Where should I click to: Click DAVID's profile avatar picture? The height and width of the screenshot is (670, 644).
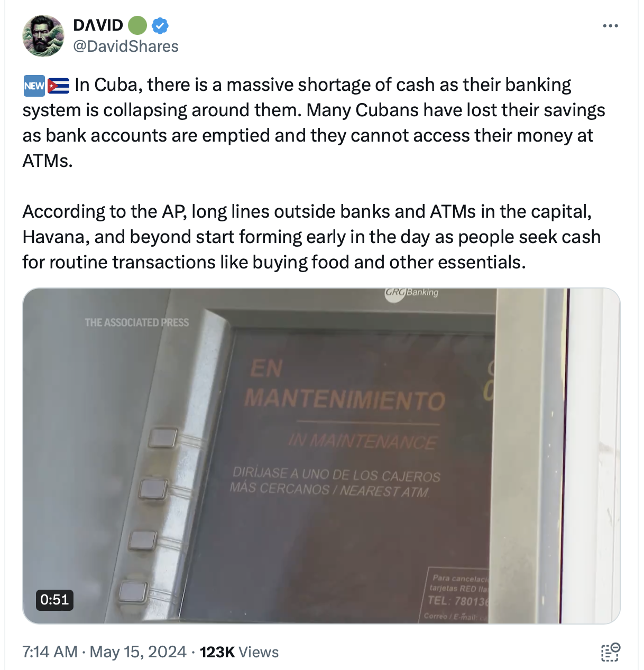pos(42,35)
